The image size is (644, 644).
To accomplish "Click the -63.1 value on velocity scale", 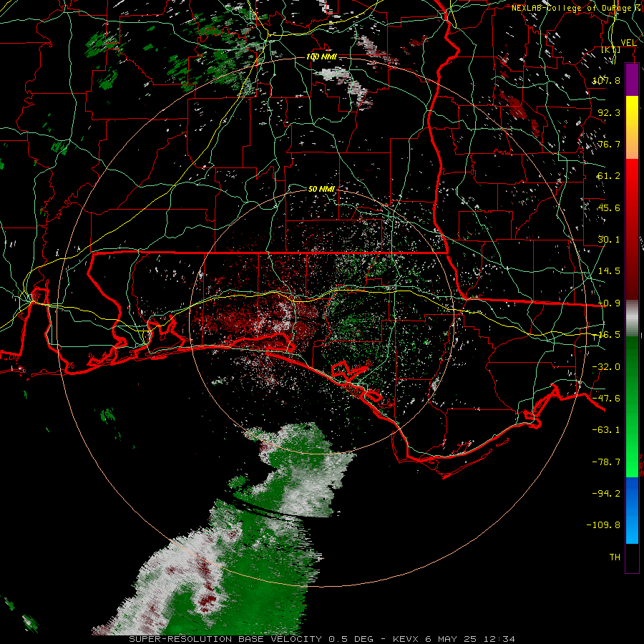I will tap(606, 430).
